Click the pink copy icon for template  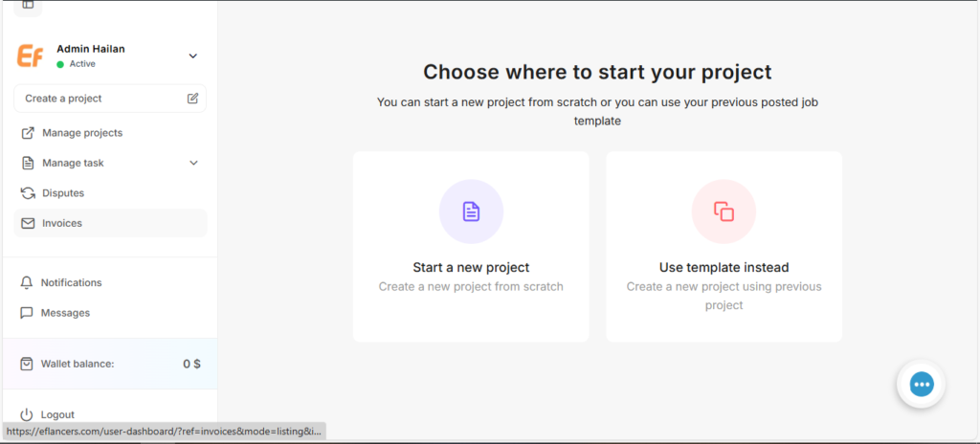pyautogui.click(x=724, y=211)
